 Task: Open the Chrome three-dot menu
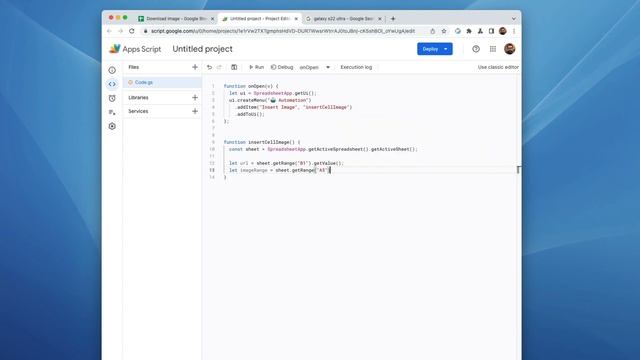[x=514, y=31]
